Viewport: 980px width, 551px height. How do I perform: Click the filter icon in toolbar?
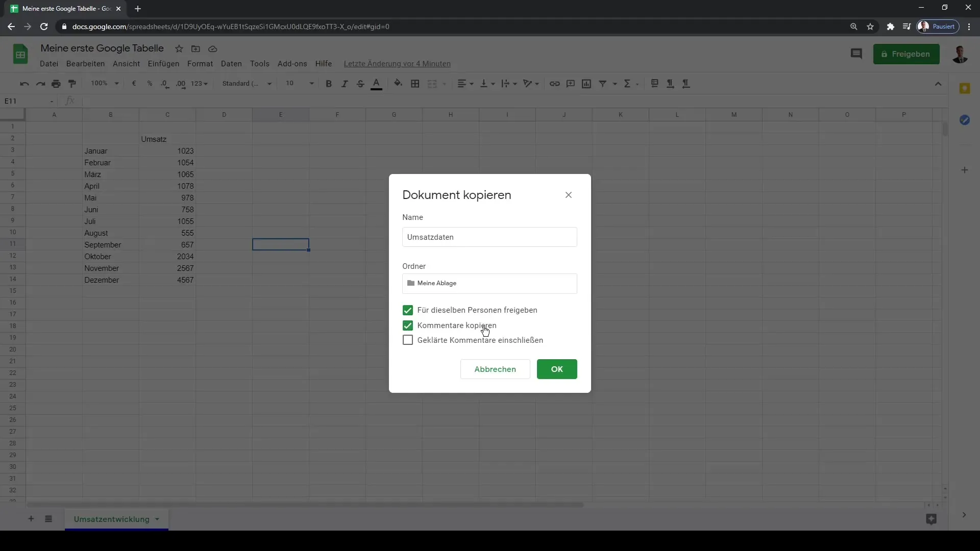[x=603, y=84]
